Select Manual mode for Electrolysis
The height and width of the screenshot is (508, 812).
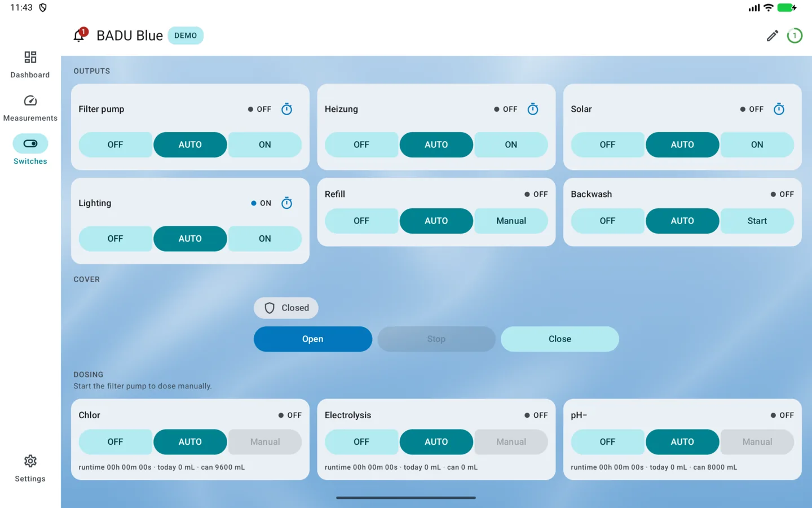pyautogui.click(x=511, y=442)
